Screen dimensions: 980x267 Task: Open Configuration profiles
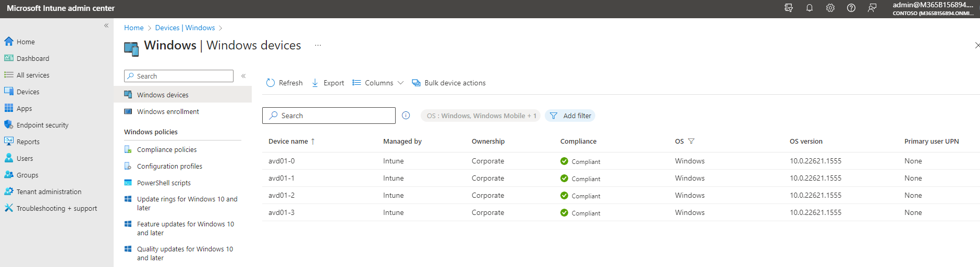click(169, 166)
